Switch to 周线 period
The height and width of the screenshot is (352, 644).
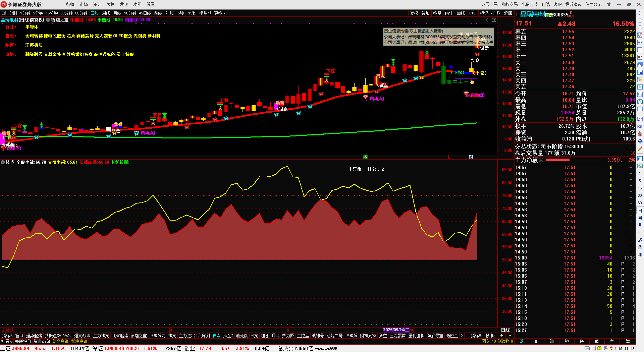(106, 13)
